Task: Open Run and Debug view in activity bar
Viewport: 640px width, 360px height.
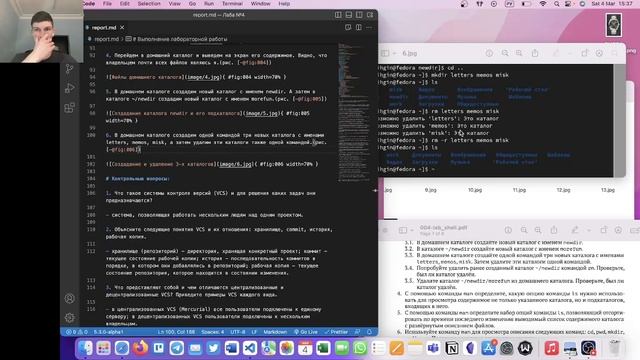Action: [x=69, y=88]
